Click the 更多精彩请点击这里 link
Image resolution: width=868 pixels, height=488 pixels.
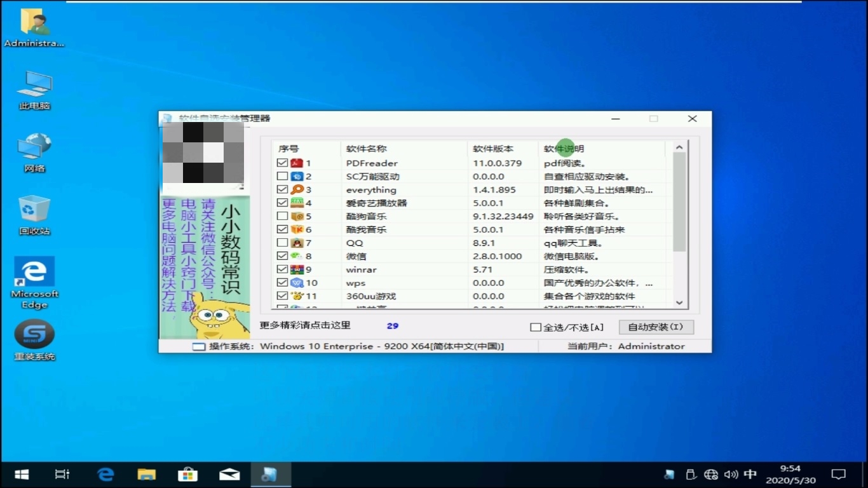[307, 325]
